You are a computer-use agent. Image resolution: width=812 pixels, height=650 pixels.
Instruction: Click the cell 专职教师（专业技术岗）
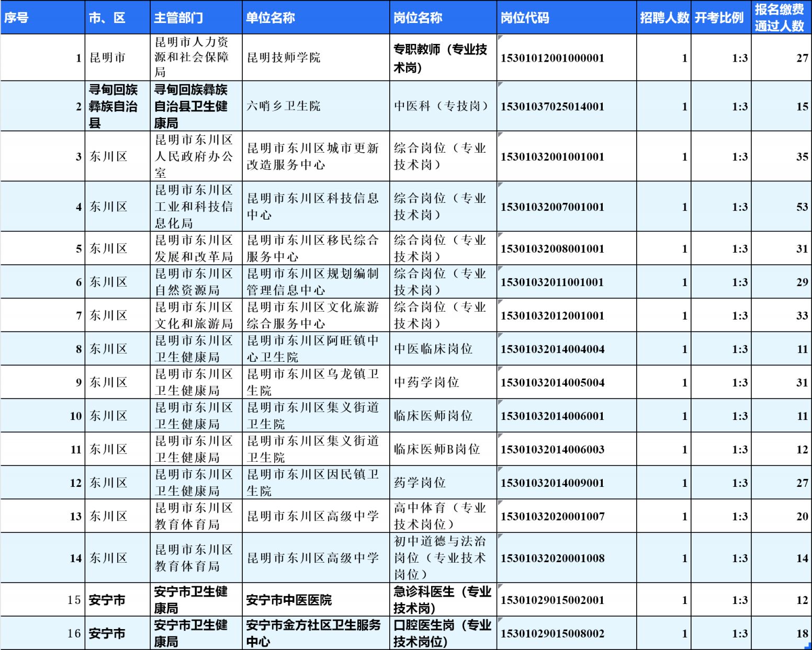tap(443, 58)
